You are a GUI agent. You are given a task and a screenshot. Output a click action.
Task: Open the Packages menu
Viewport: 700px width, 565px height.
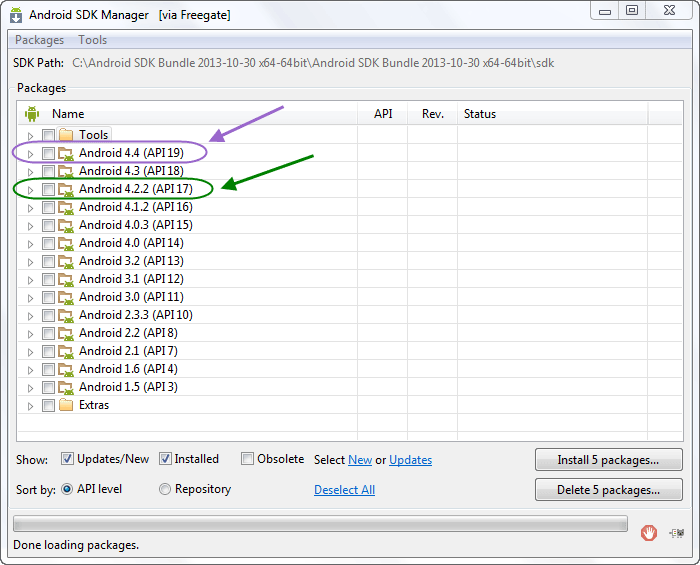(x=39, y=40)
